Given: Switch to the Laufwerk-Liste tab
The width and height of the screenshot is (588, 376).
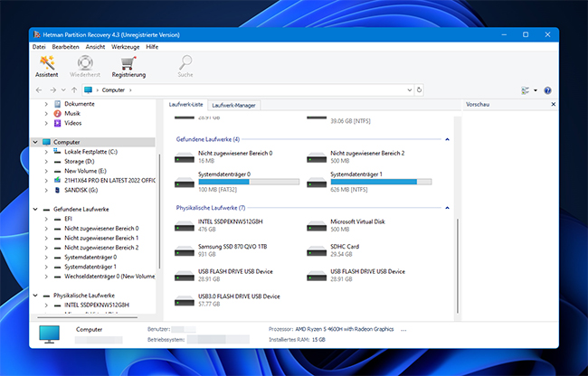Looking at the screenshot, I should coord(185,105).
